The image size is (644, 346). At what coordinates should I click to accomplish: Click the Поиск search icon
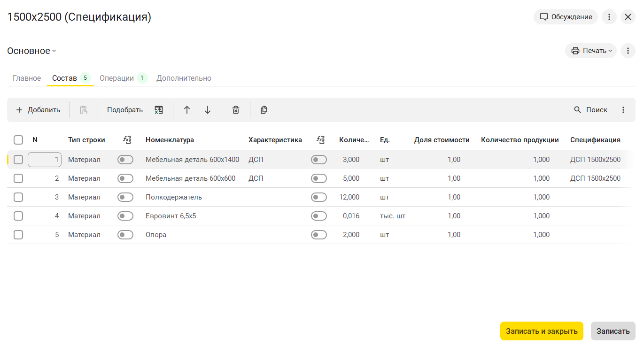click(578, 110)
